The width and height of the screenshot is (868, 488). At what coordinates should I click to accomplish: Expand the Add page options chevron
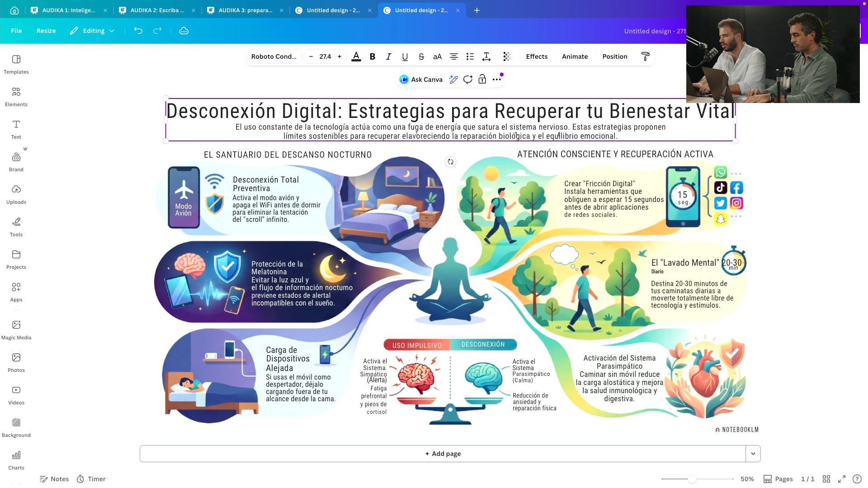[753, 454]
